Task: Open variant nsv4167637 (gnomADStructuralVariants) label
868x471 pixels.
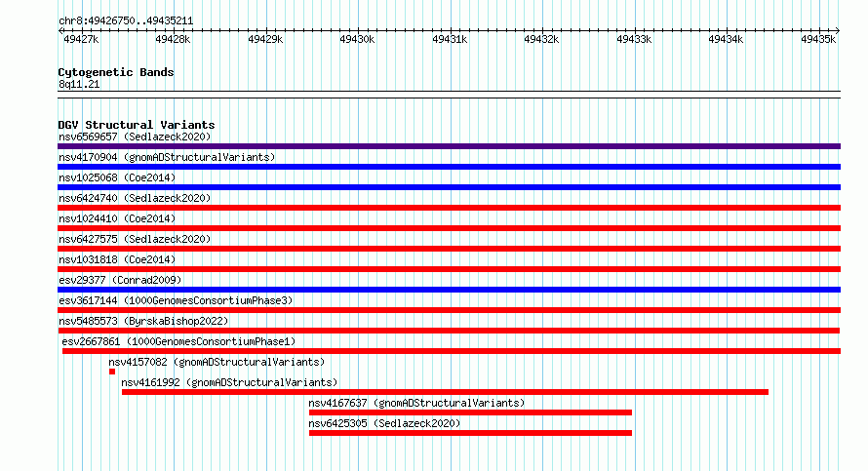Action: pyautogui.click(x=416, y=403)
